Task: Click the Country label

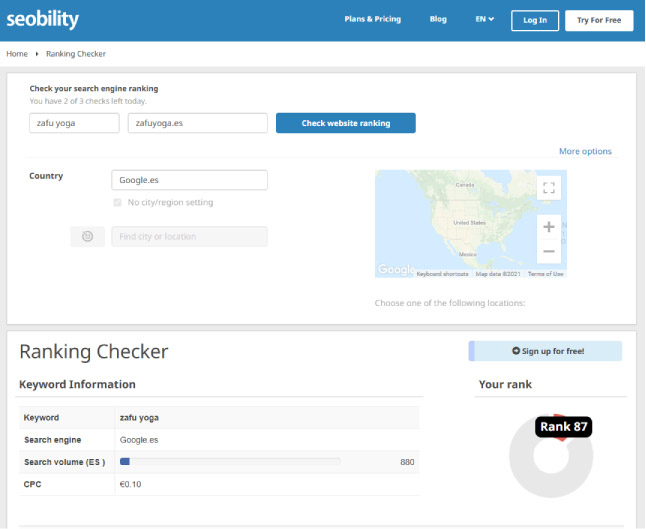Action: pyautogui.click(x=46, y=176)
